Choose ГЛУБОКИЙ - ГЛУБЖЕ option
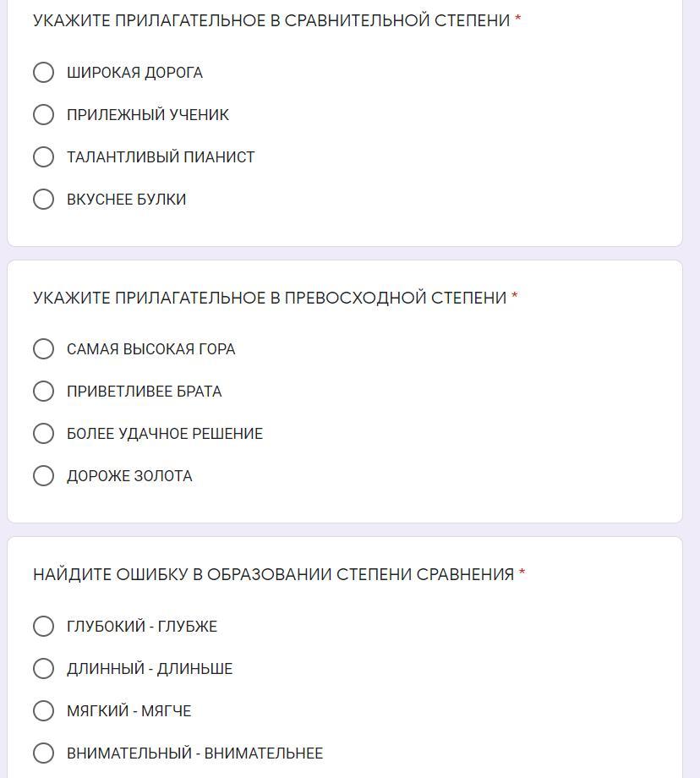Viewport: 700px width, 778px height. click(x=43, y=627)
